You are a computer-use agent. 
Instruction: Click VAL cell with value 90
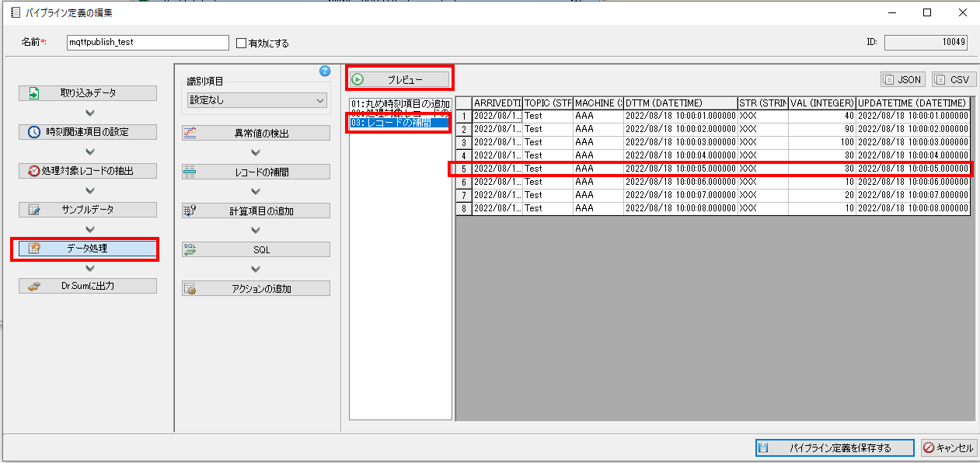click(x=822, y=129)
